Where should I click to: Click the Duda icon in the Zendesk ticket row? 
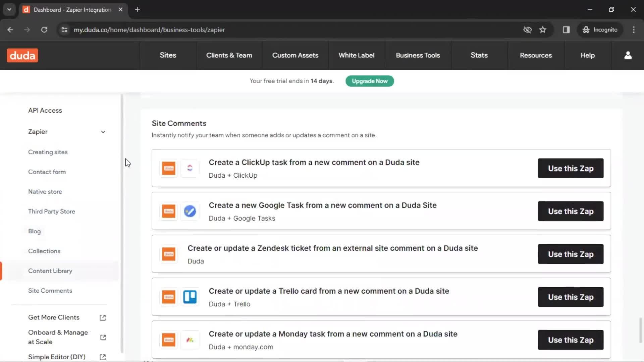pyautogui.click(x=169, y=254)
